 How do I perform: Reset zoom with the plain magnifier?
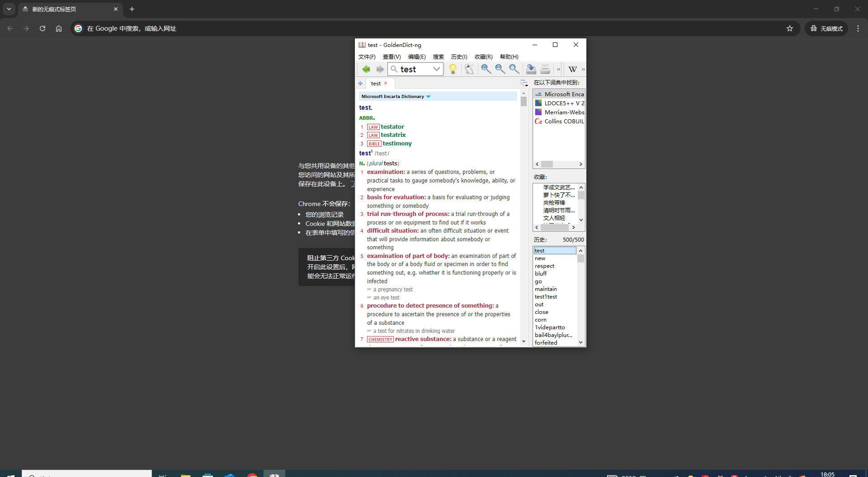tap(514, 69)
